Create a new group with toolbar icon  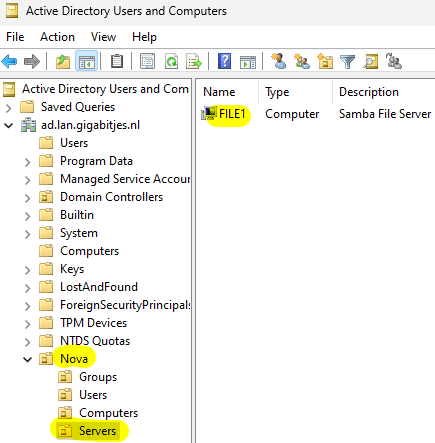click(x=302, y=62)
